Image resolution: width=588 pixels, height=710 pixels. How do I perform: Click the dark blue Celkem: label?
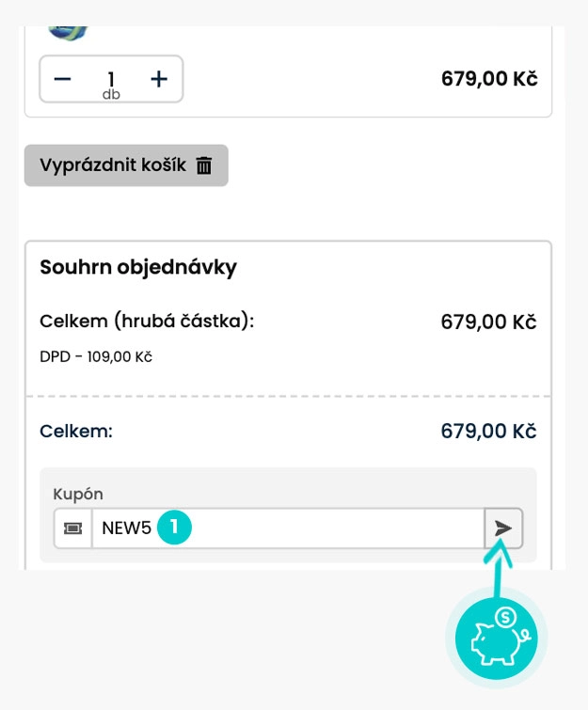pos(76,432)
